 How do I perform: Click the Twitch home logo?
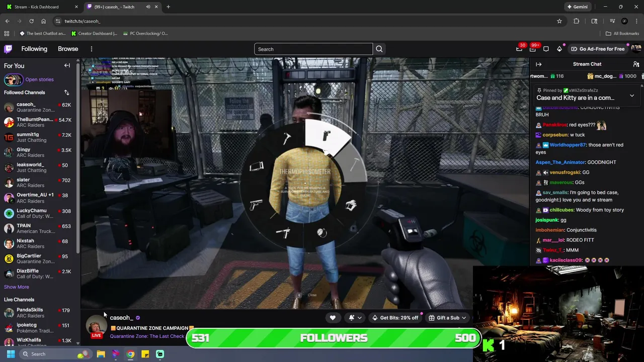(x=8, y=49)
